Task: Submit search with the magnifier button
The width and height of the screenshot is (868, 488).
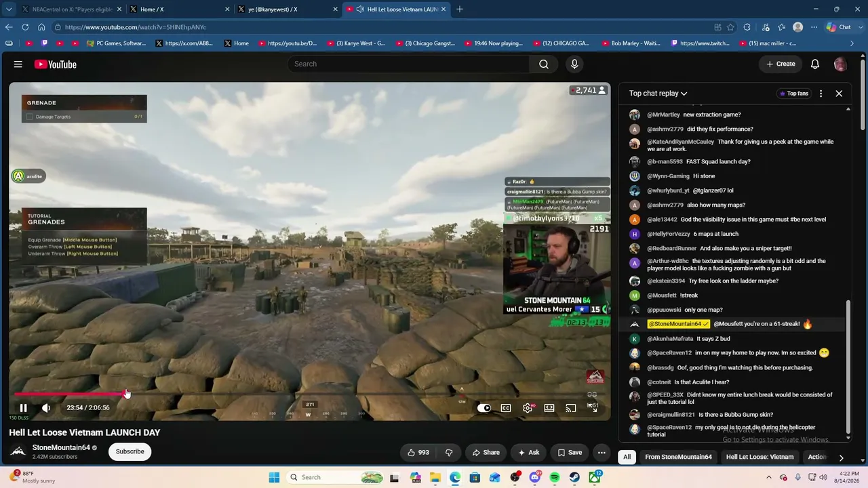Action: point(544,64)
